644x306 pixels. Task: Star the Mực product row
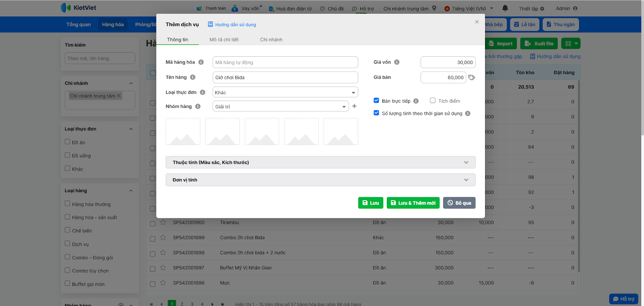163,283
